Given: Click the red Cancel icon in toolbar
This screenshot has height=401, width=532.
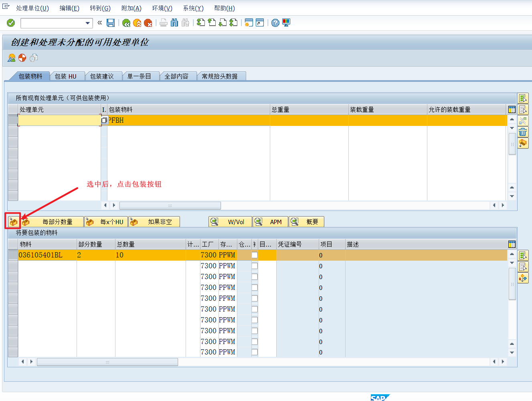Looking at the screenshot, I should [x=148, y=23].
